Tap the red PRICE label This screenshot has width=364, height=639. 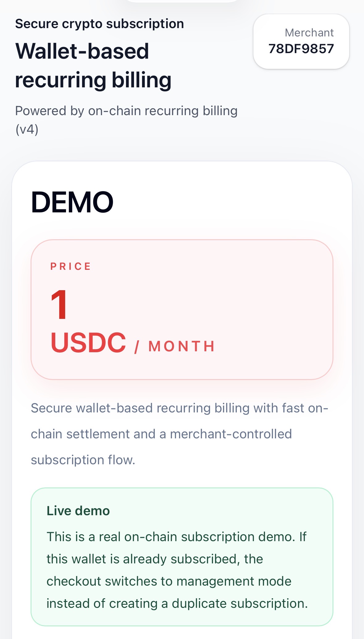(x=71, y=266)
